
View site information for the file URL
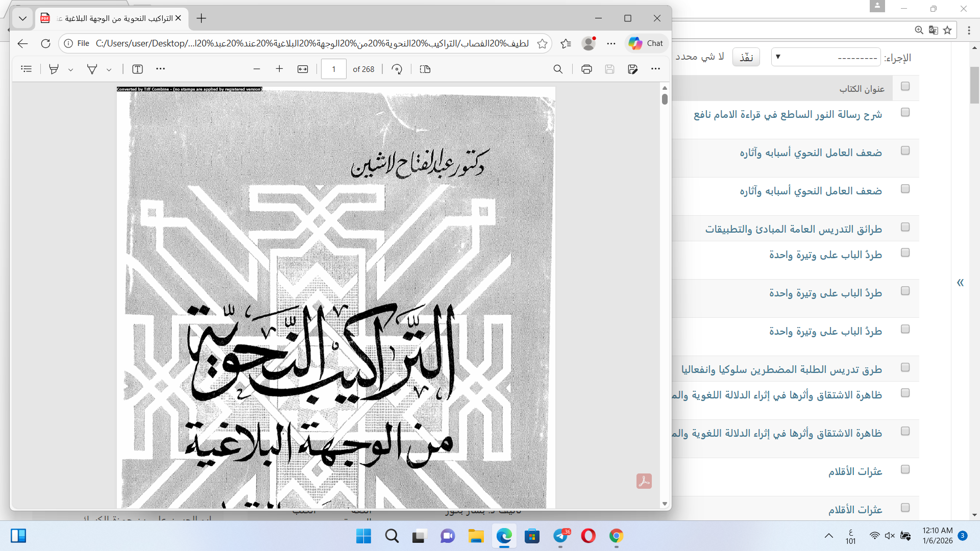[68, 43]
